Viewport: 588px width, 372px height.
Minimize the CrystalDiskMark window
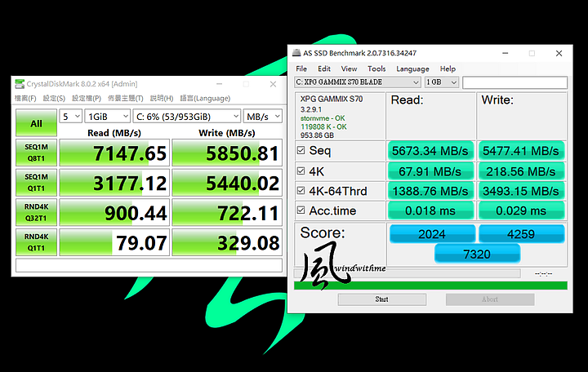pyautogui.click(x=219, y=84)
